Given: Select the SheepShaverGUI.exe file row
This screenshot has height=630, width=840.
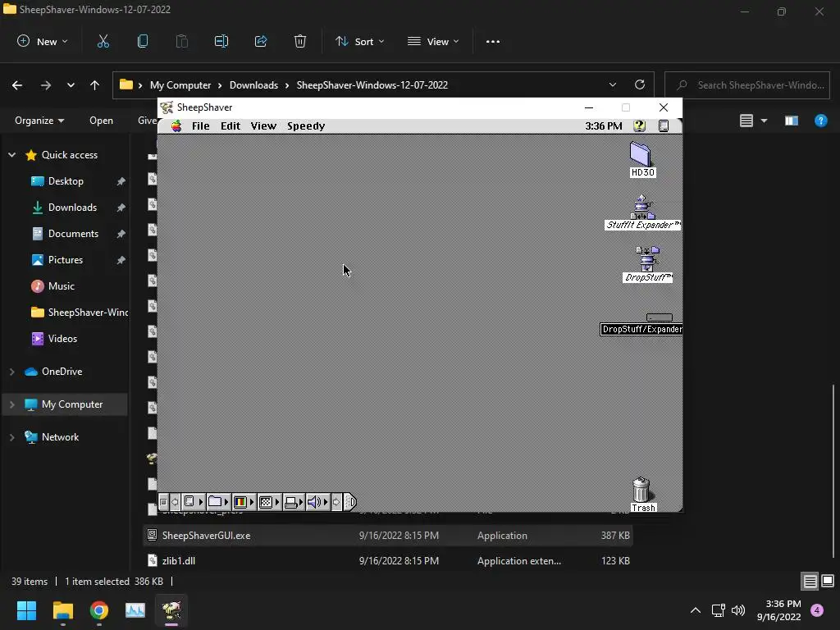Looking at the screenshot, I should tap(388, 535).
